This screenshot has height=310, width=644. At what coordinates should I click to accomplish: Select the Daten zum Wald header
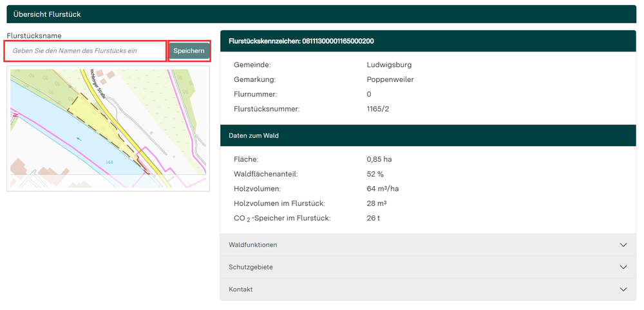[254, 136]
